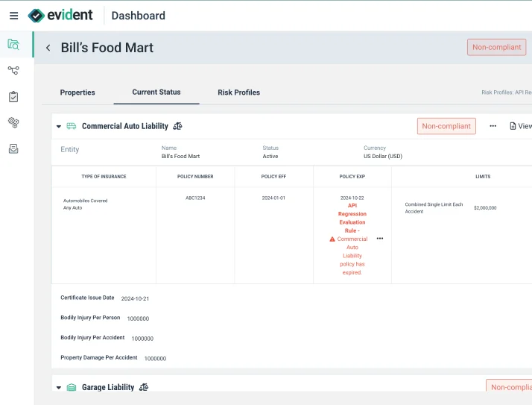
Task: Click the Evident logo
Action: (60, 15)
